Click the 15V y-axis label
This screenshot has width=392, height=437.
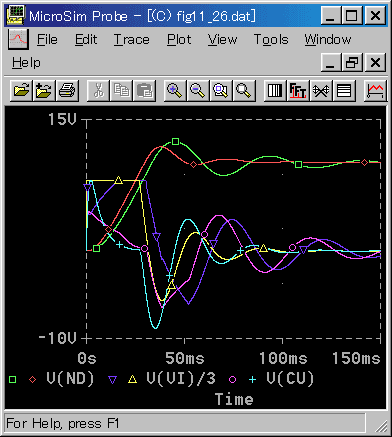(62, 119)
